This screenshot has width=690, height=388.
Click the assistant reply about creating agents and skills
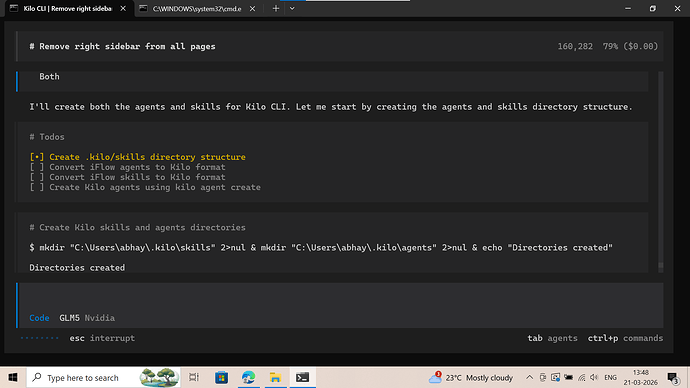coord(330,107)
